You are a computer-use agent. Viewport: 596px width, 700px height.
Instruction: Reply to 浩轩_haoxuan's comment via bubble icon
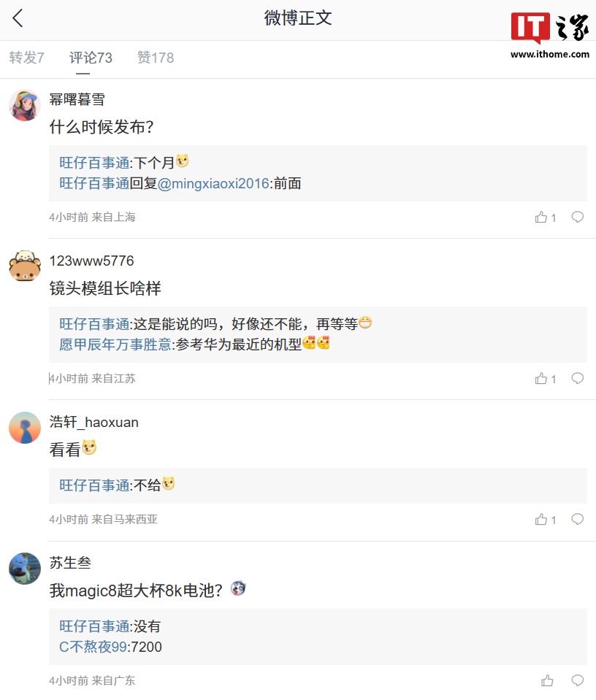(x=577, y=519)
